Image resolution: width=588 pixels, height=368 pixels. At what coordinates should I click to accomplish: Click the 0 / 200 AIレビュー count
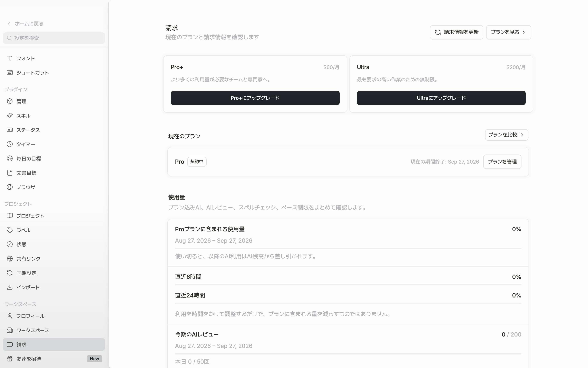[511, 334]
